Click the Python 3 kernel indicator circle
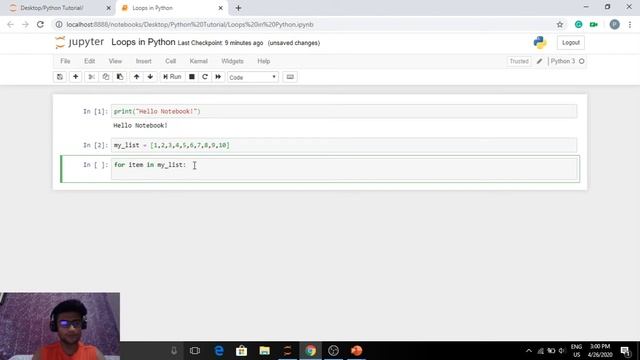Viewport: 640px width, 360px height. point(582,61)
